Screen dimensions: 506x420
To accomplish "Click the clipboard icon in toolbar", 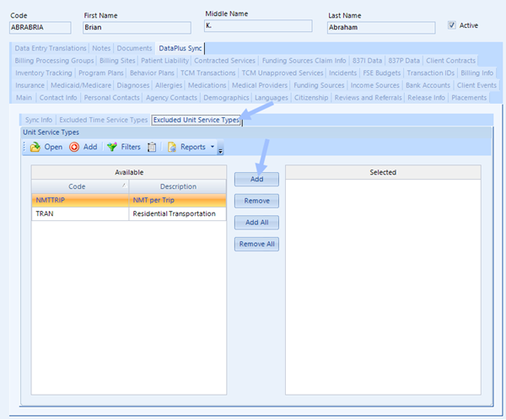I will (152, 147).
